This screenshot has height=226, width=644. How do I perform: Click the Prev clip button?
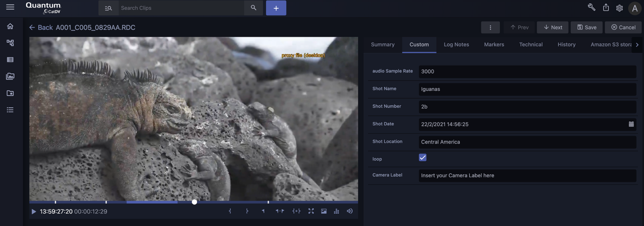tap(519, 27)
